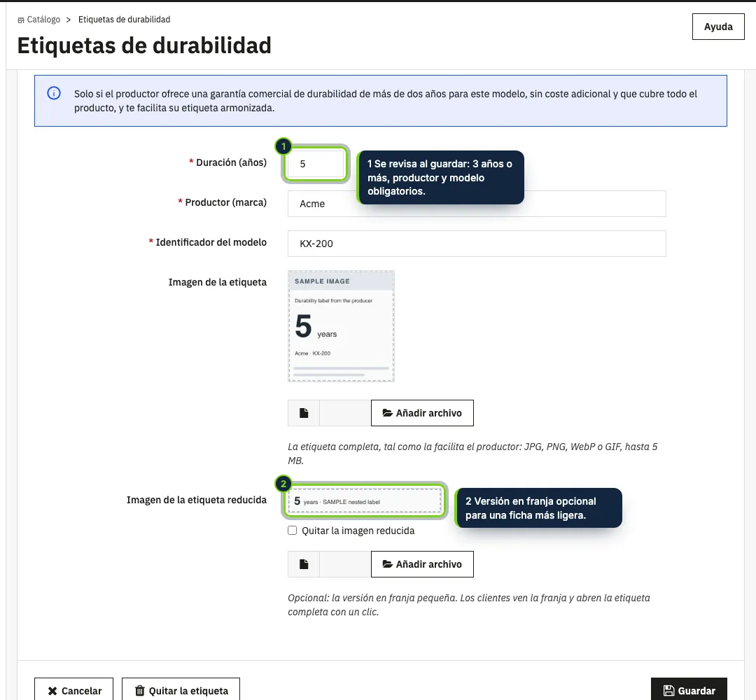Image resolution: width=756 pixels, height=700 pixels.
Task: Click the file name box beside the full label file icon
Action: coord(345,413)
